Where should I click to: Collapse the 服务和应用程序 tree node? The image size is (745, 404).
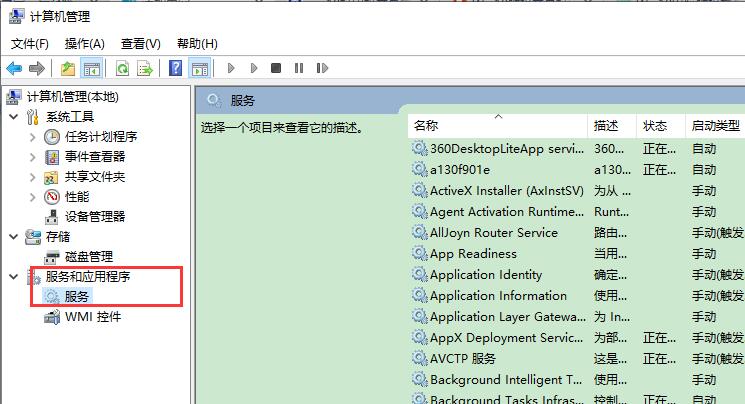[x=14, y=276]
